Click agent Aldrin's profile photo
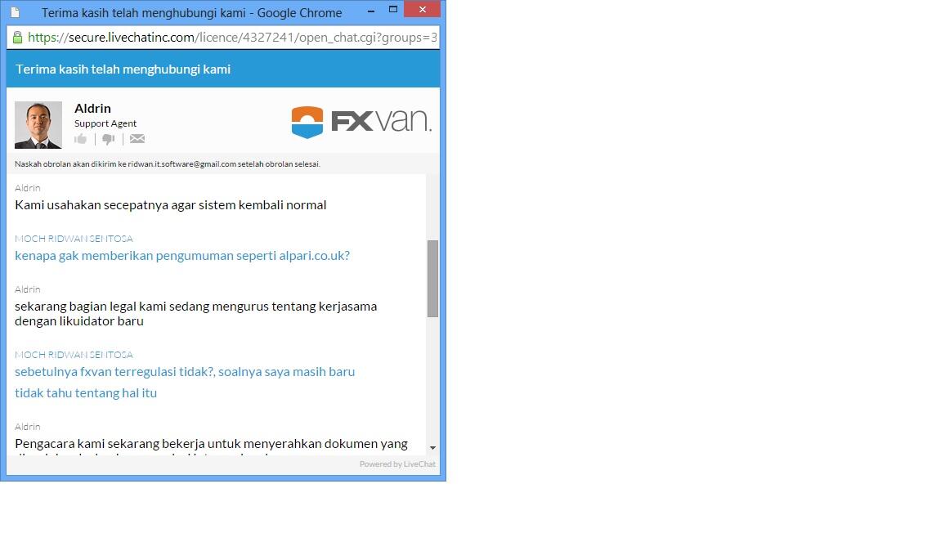The width and height of the screenshot is (936, 560). tap(38, 125)
